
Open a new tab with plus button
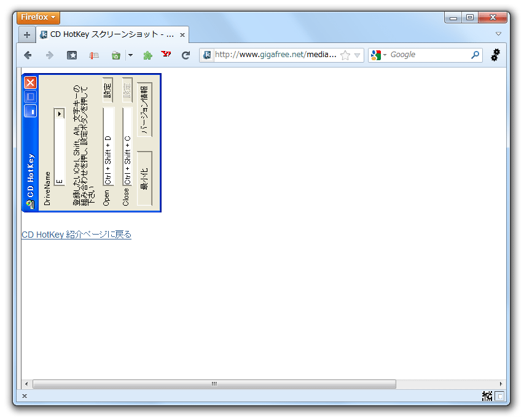[27, 35]
